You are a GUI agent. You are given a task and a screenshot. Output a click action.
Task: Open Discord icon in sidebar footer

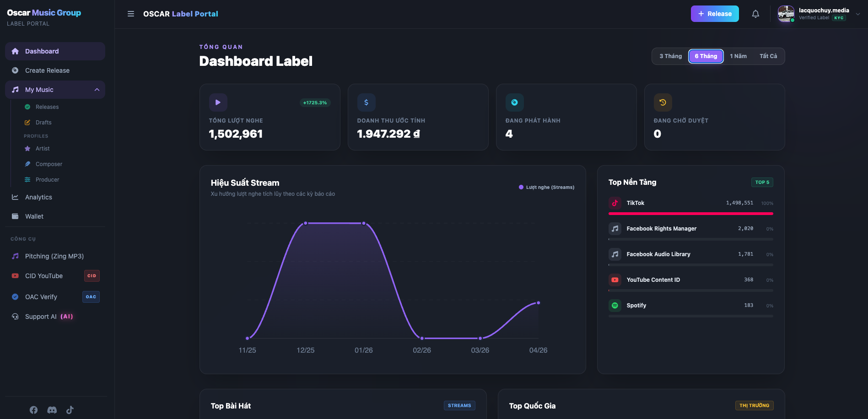[x=52, y=410]
